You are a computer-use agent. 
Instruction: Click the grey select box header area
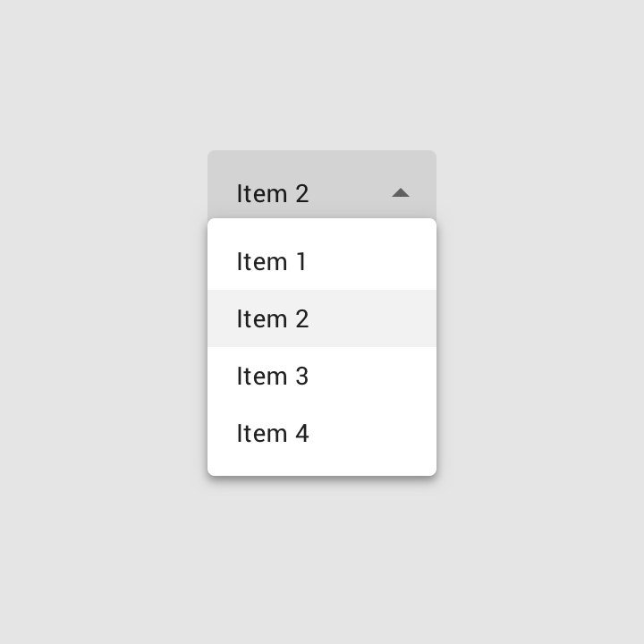click(340, 179)
